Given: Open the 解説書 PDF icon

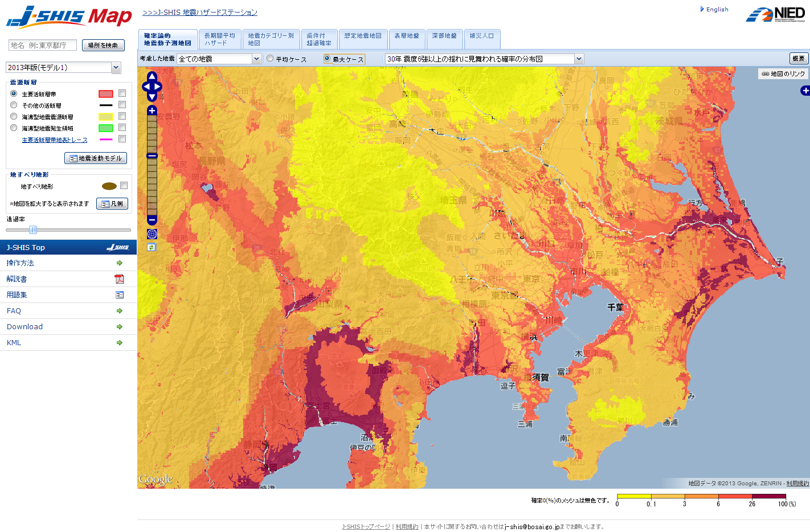Looking at the screenshot, I should (119, 279).
